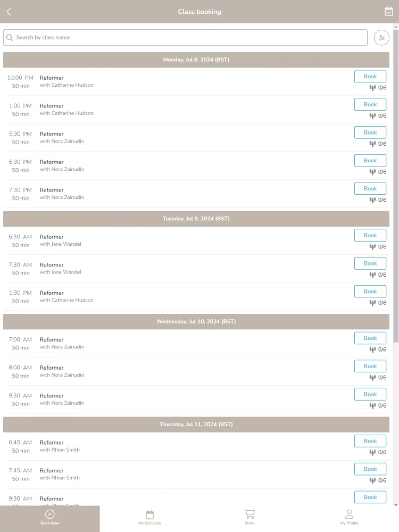Open the Store cart tab
399x532 pixels.
250,517
